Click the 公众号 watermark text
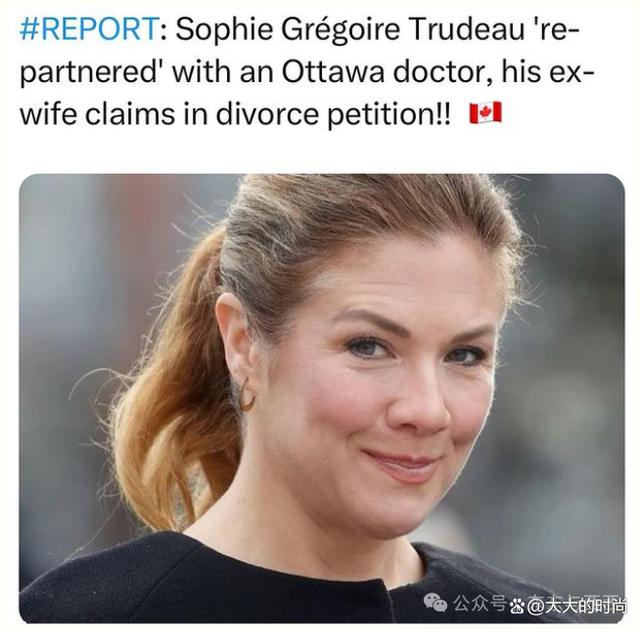 pos(480,603)
